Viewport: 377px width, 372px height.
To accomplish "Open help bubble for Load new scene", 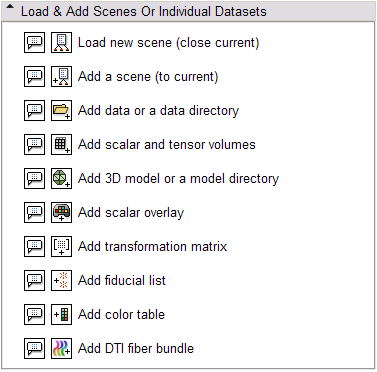I will [x=34, y=42].
